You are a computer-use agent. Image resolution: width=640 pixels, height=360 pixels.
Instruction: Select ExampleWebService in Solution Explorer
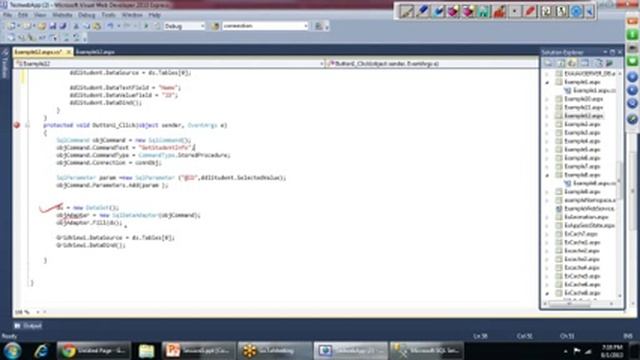tap(586, 209)
